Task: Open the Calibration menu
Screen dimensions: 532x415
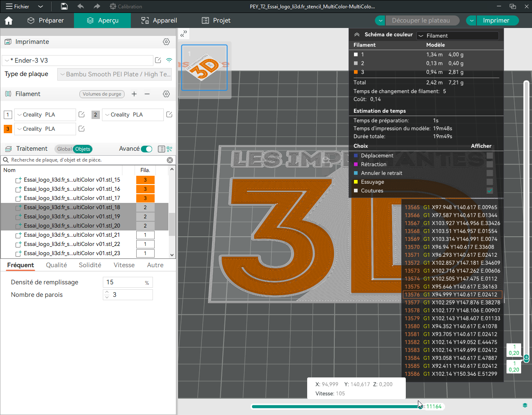Action: 126,6
